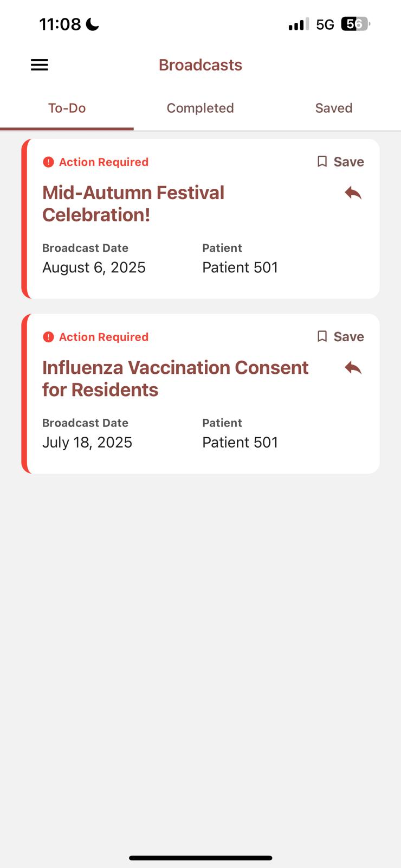The width and height of the screenshot is (401, 868).
Task: Bookmark the Influenza Vaccination Consent broadcast
Action: (340, 336)
